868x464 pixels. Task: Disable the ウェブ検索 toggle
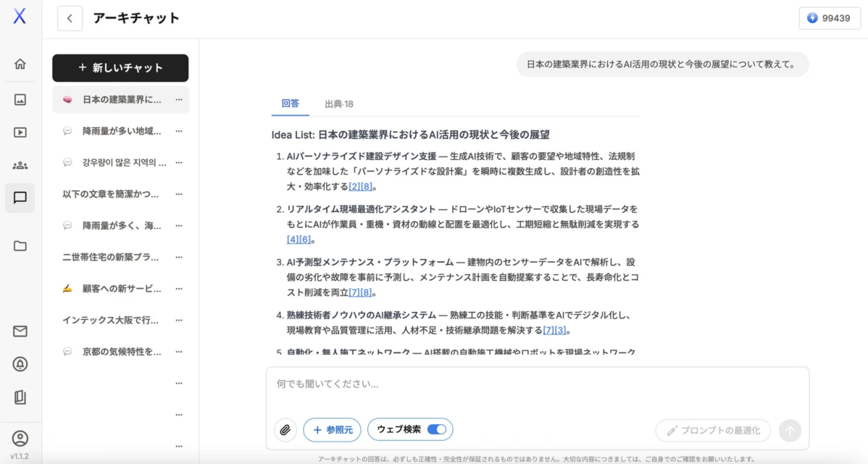[x=435, y=429]
